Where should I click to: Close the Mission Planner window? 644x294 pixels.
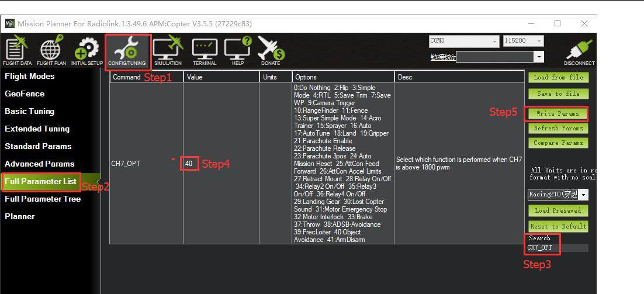pyautogui.click(x=584, y=24)
